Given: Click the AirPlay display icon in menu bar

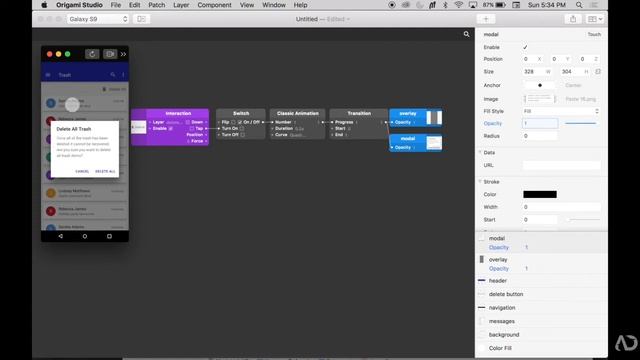Looking at the screenshot, I should click(x=473, y=5).
